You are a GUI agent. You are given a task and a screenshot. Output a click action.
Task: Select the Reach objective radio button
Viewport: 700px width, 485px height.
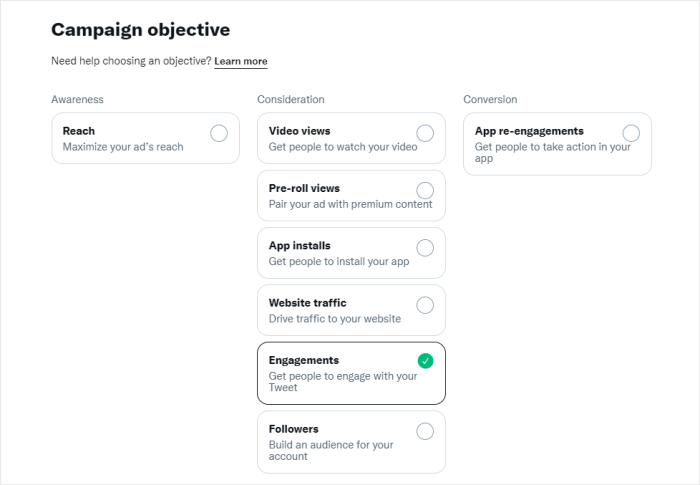tap(219, 133)
